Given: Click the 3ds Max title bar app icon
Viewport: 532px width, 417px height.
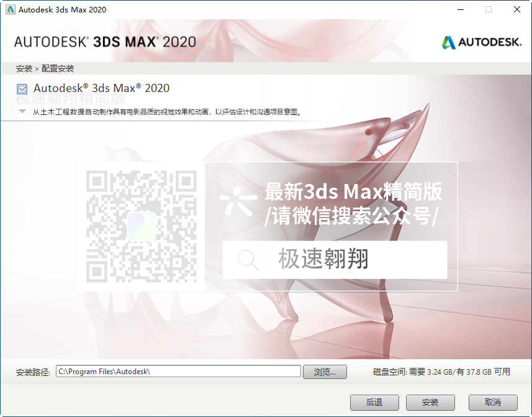Looking at the screenshot, I should tap(11, 9).
